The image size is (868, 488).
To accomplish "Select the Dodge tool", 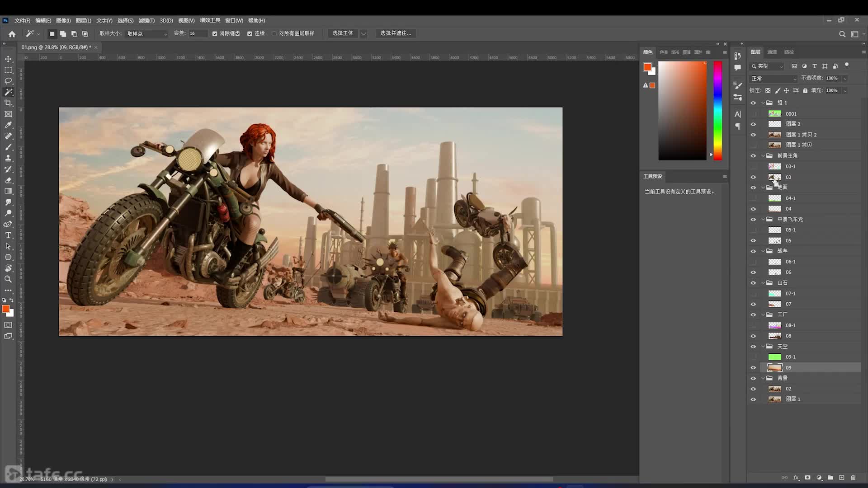I will tap(8, 213).
